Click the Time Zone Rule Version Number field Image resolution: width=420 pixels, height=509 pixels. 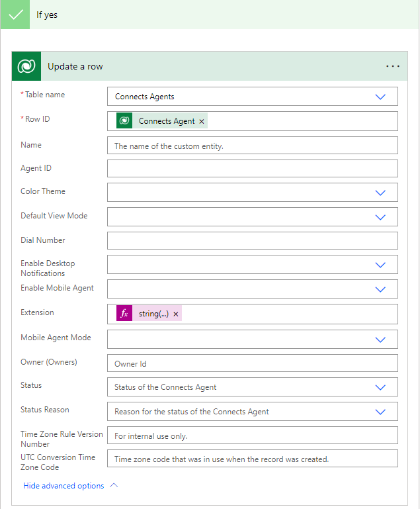pos(252,436)
